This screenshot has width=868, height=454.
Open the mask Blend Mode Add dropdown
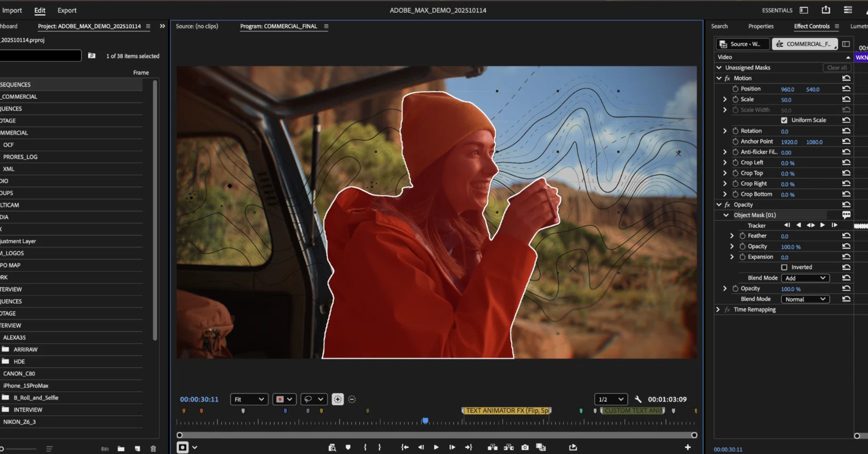tap(805, 278)
